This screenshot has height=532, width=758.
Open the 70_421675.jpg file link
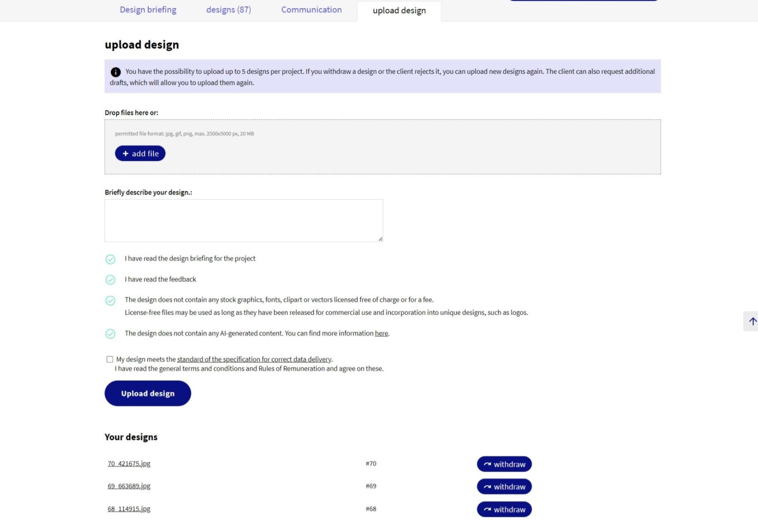pyautogui.click(x=129, y=463)
